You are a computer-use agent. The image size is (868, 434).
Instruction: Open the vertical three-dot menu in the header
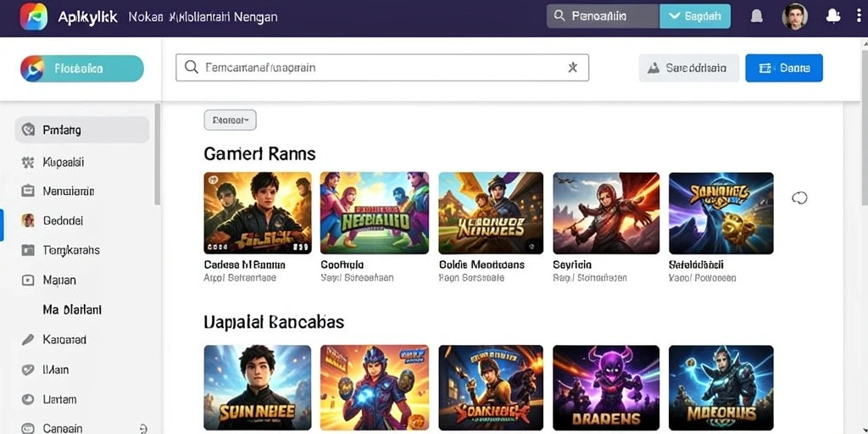859,17
